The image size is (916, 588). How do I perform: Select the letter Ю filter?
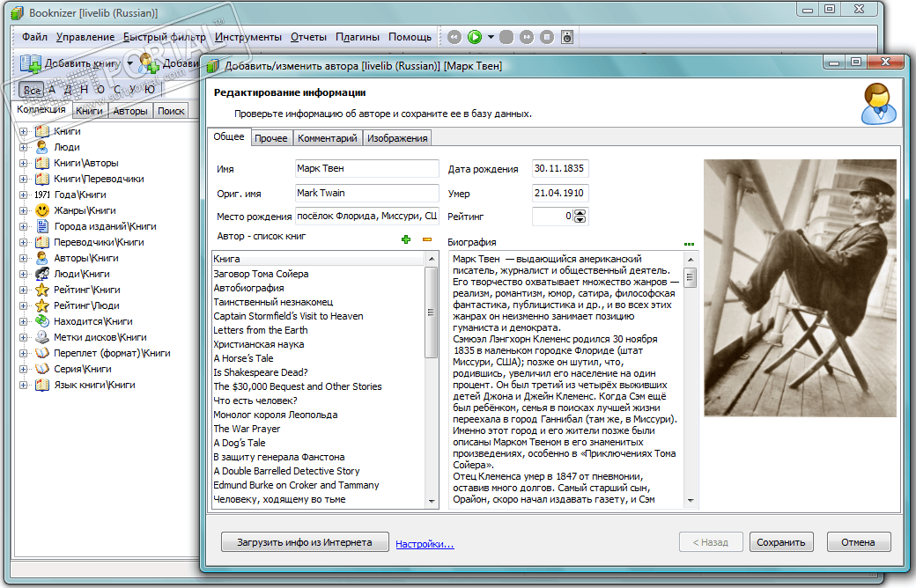point(150,89)
